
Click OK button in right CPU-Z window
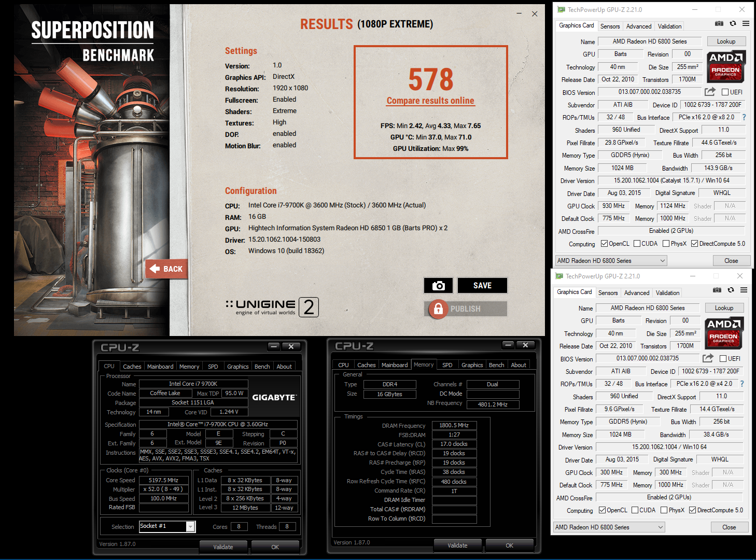pyautogui.click(x=509, y=545)
